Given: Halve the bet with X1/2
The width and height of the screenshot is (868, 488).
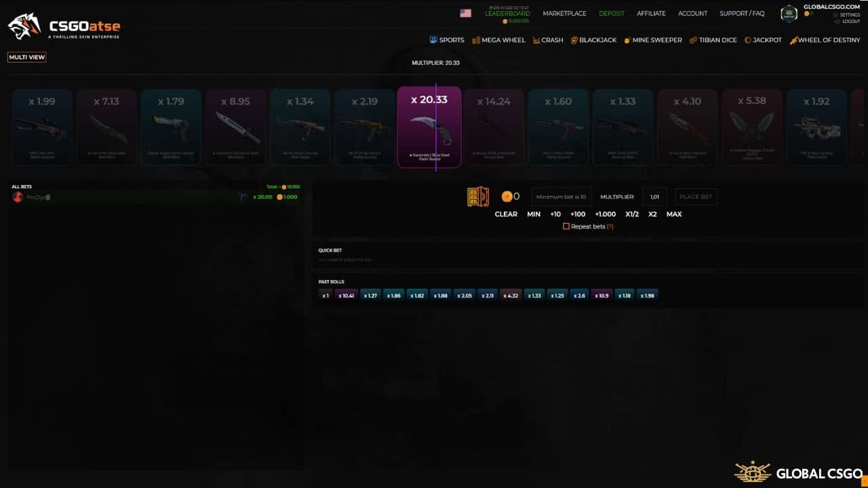Looking at the screenshot, I should [632, 214].
